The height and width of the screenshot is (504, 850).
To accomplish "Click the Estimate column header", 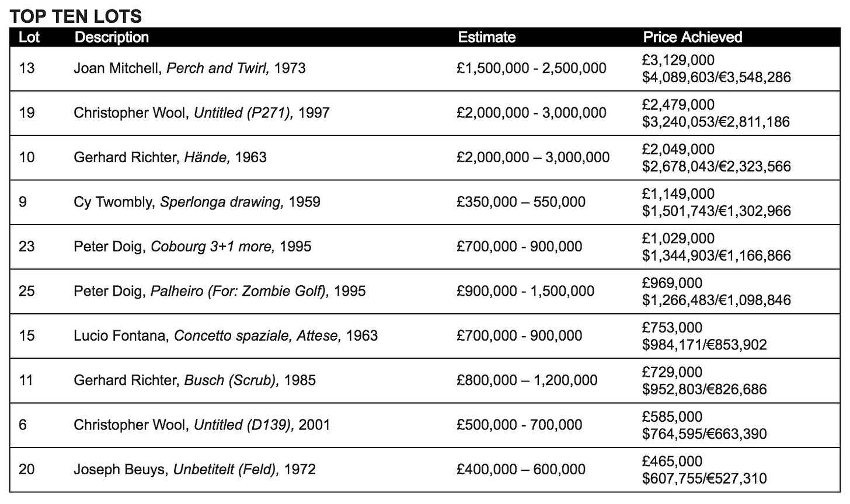I will tap(486, 37).
